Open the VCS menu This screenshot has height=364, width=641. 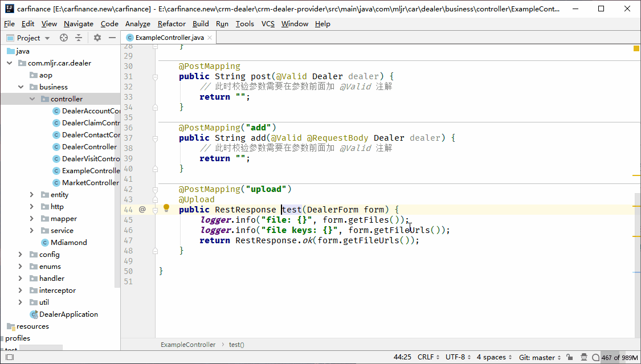click(268, 23)
